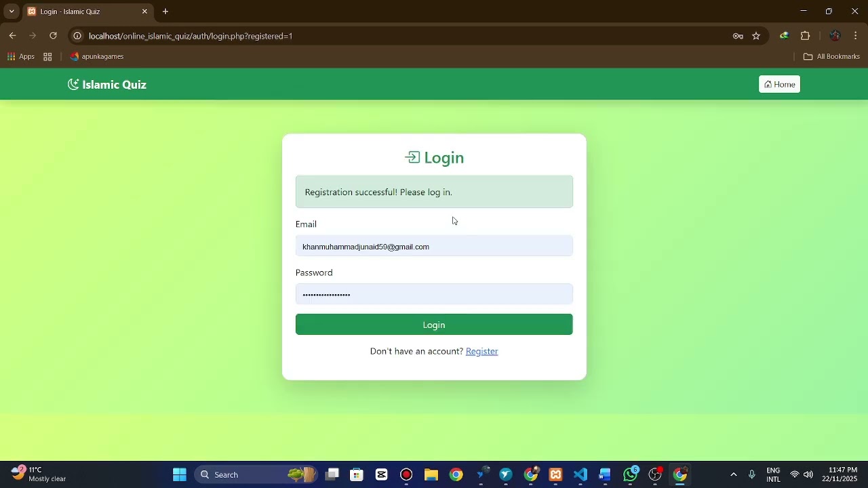Open the Chrome extensions puzzle icon

(806, 36)
